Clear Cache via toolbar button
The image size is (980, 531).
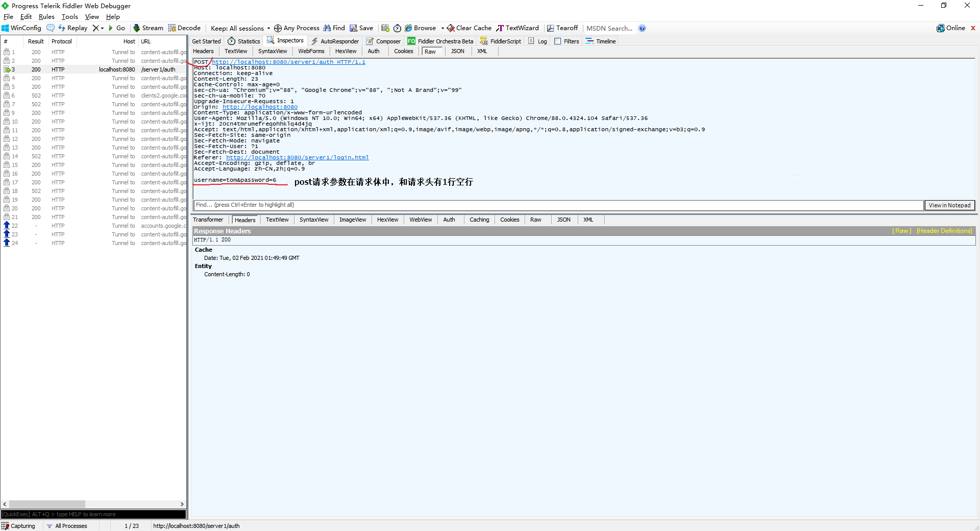click(469, 28)
